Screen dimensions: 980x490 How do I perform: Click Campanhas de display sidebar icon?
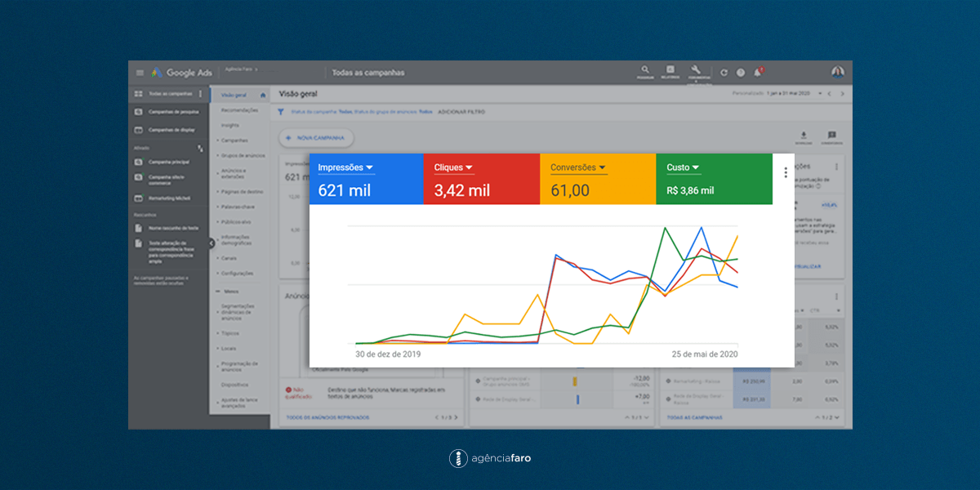139,129
